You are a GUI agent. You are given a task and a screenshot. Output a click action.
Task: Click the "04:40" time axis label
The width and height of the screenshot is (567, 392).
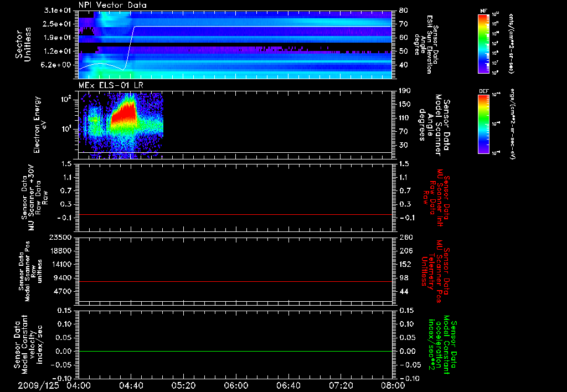point(131,385)
